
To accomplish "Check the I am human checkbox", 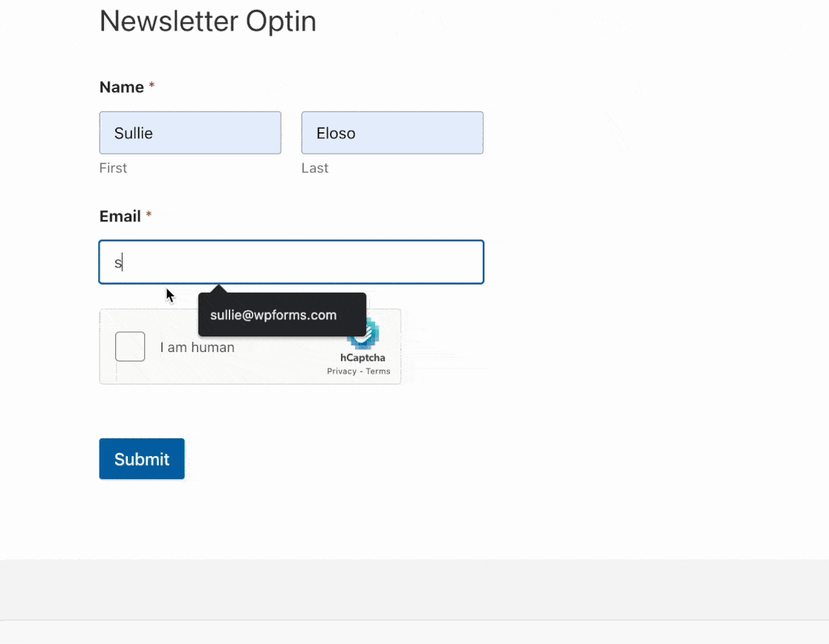I will pos(130,347).
